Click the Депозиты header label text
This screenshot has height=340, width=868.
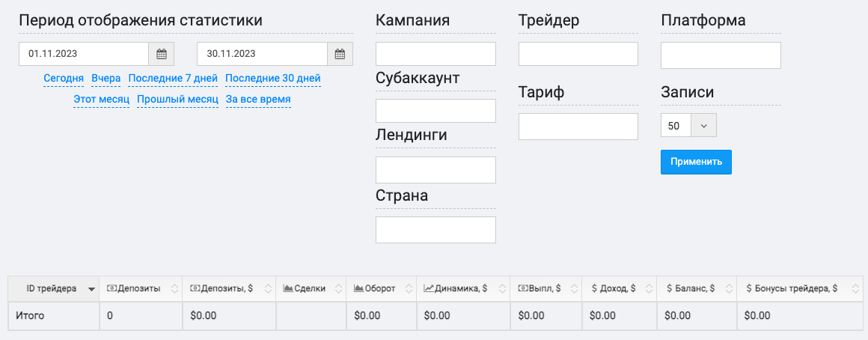click(139, 288)
